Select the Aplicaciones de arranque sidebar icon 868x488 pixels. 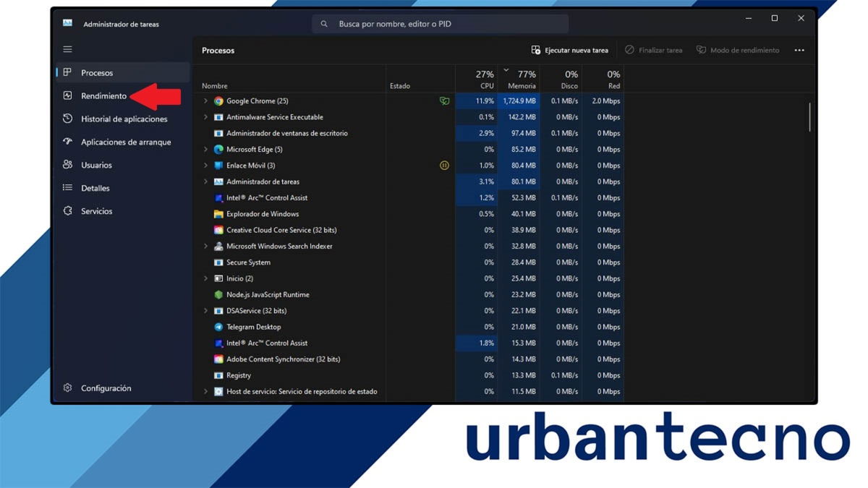[67, 142]
